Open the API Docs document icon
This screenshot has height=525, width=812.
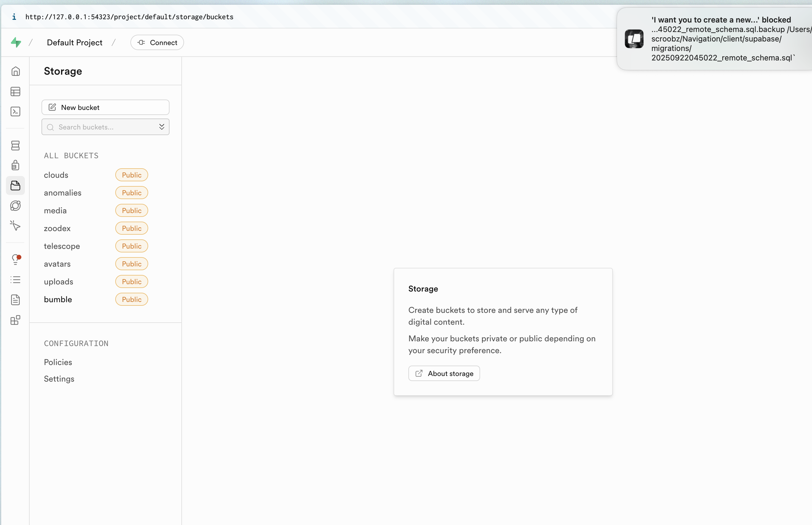15,300
